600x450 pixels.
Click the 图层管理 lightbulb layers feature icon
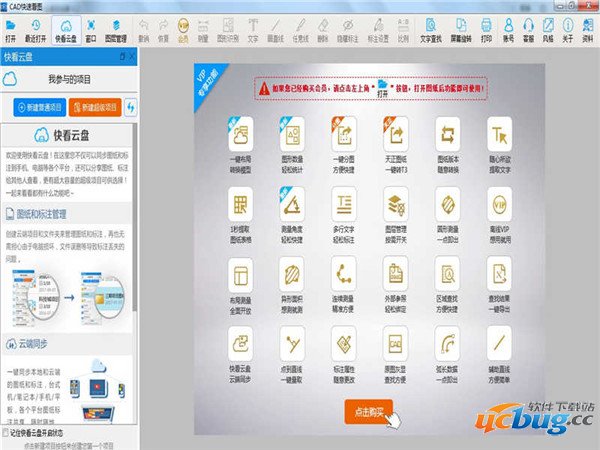pos(396,204)
